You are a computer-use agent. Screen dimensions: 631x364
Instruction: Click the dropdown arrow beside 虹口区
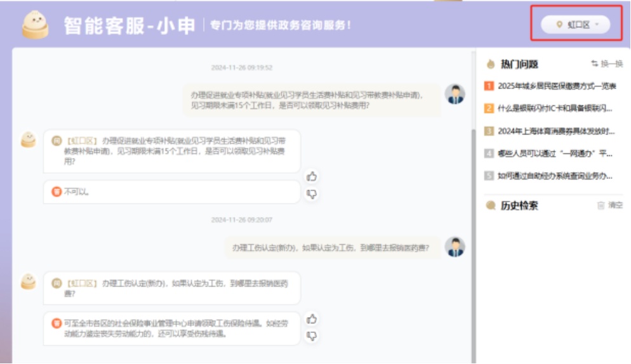pos(597,25)
